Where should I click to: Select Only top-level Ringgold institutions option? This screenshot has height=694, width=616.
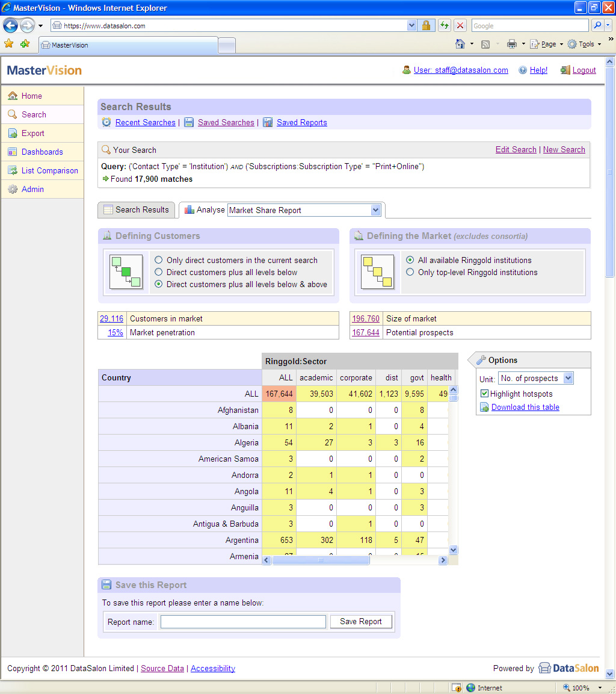click(410, 272)
